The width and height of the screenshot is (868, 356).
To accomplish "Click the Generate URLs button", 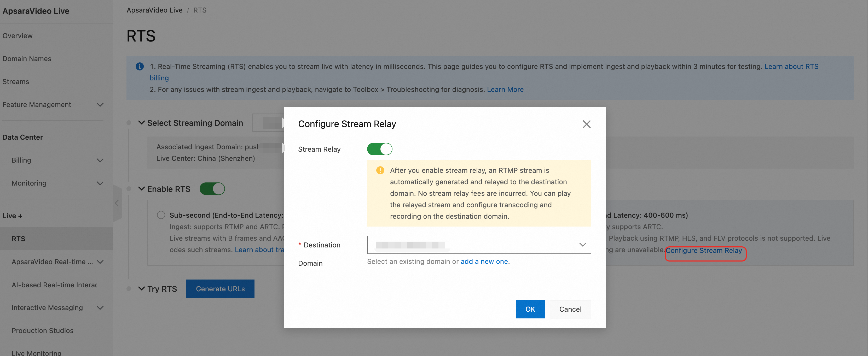I will 220,289.
